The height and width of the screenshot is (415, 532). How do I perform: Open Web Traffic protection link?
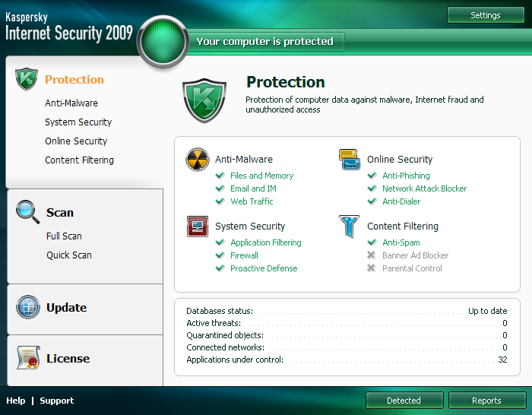pyautogui.click(x=252, y=201)
